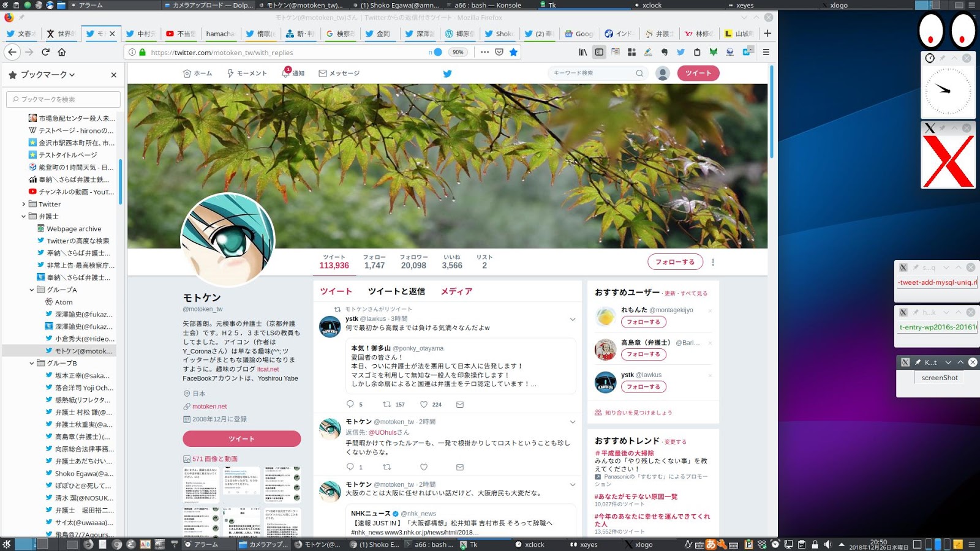The height and width of the screenshot is (551, 980).
Task: Click the volume icon in system tray
Action: tap(828, 544)
